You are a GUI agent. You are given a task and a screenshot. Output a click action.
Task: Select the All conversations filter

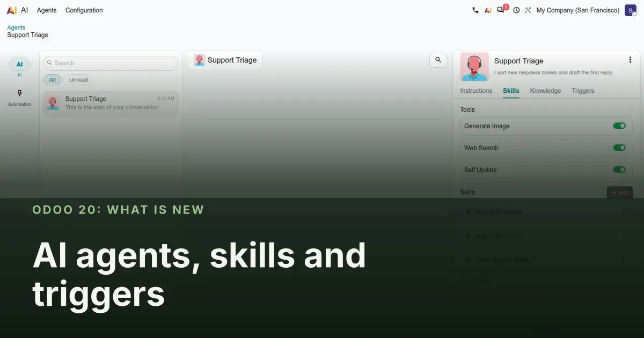(x=52, y=80)
